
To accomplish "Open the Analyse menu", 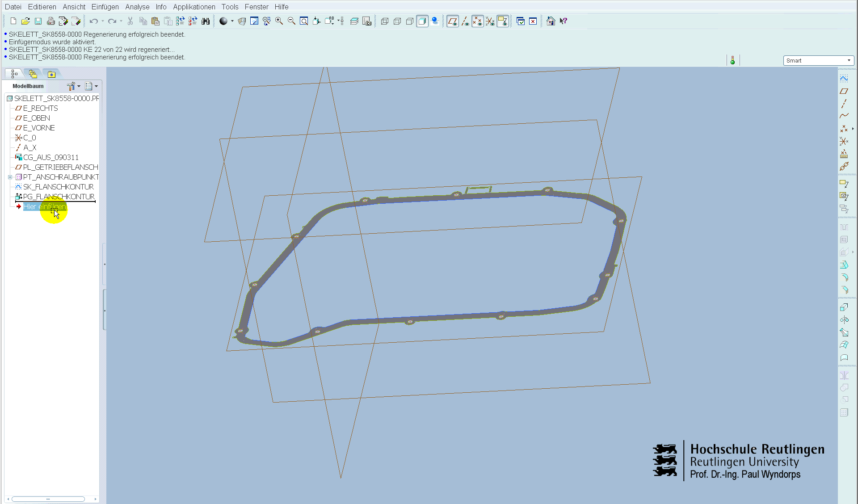I will coord(137,7).
